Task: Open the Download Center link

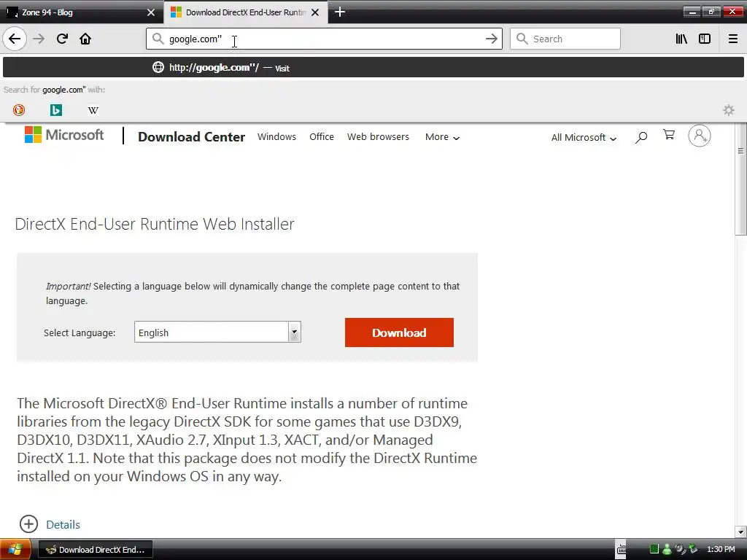Action: click(192, 137)
